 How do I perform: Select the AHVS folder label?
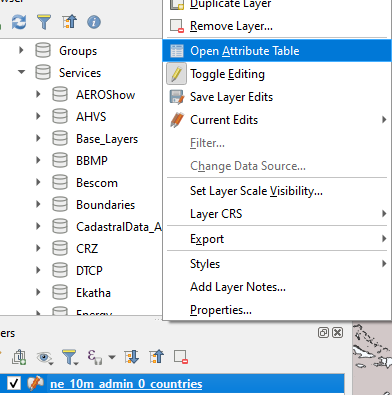91,117
